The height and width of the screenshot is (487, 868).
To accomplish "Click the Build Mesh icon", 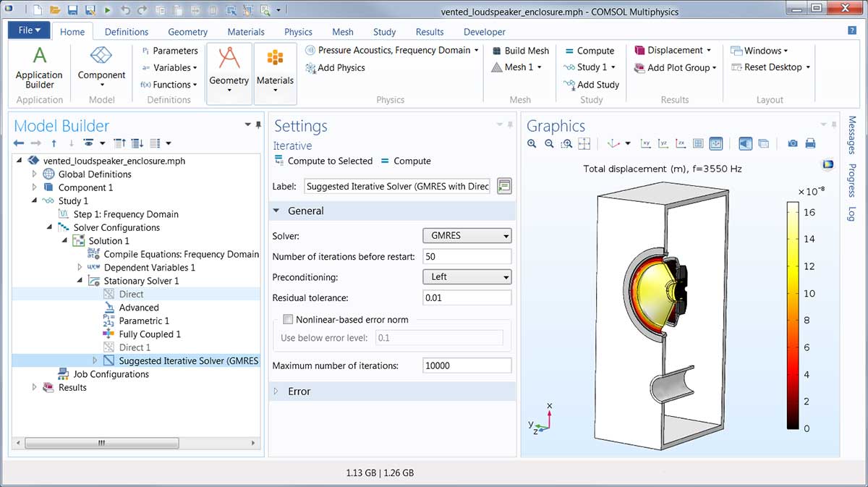I will 497,51.
